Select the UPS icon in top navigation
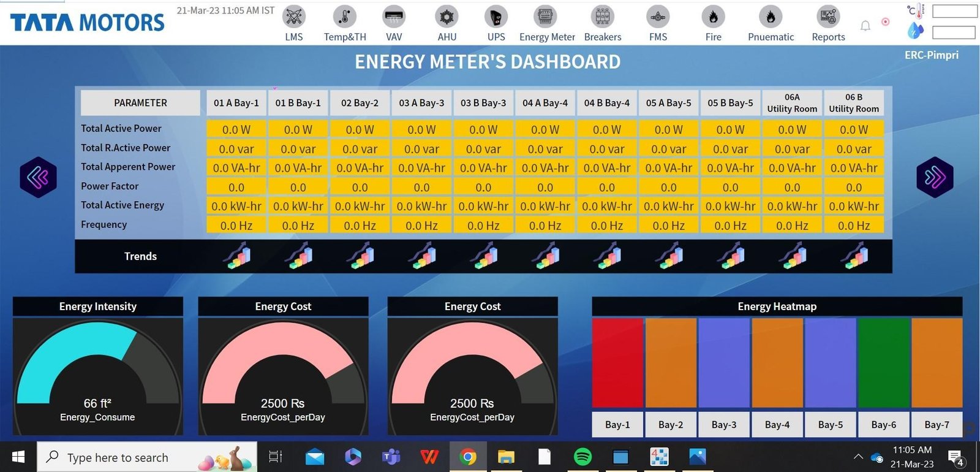This screenshot has width=980, height=472. pos(496,17)
